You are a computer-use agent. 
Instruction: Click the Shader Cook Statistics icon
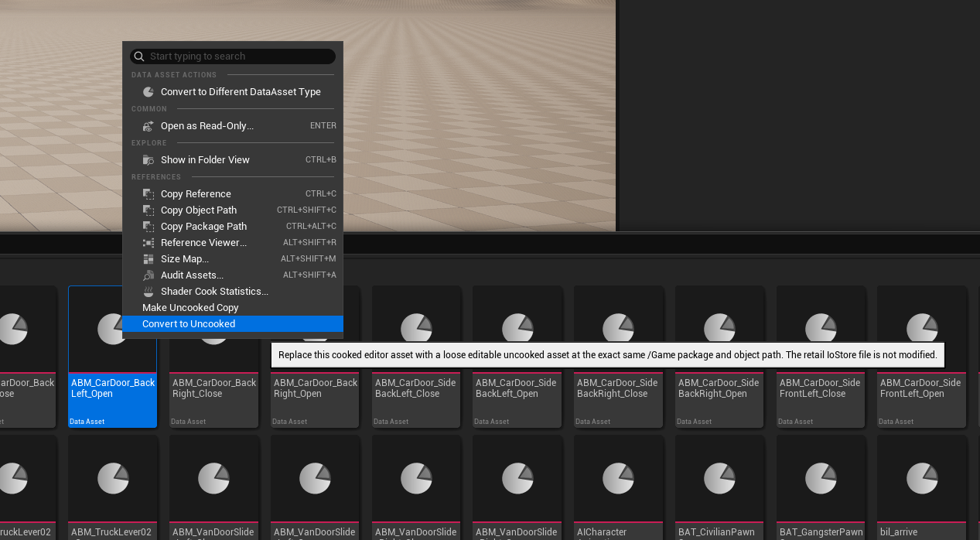[x=149, y=292]
